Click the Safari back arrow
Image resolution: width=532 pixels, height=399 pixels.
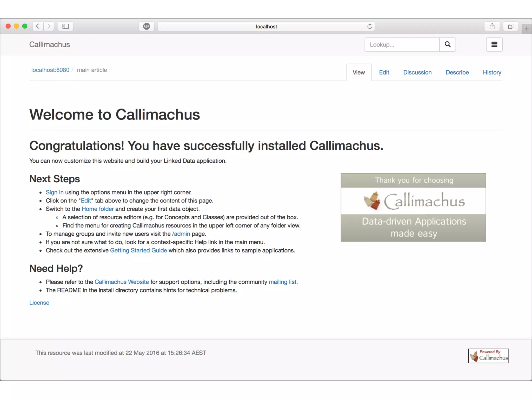[38, 26]
